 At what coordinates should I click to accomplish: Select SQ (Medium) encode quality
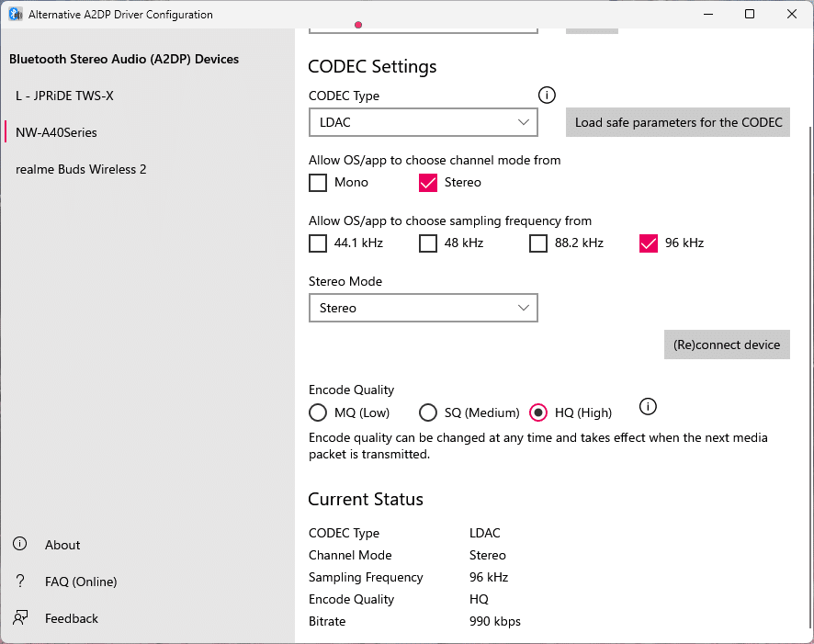427,412
